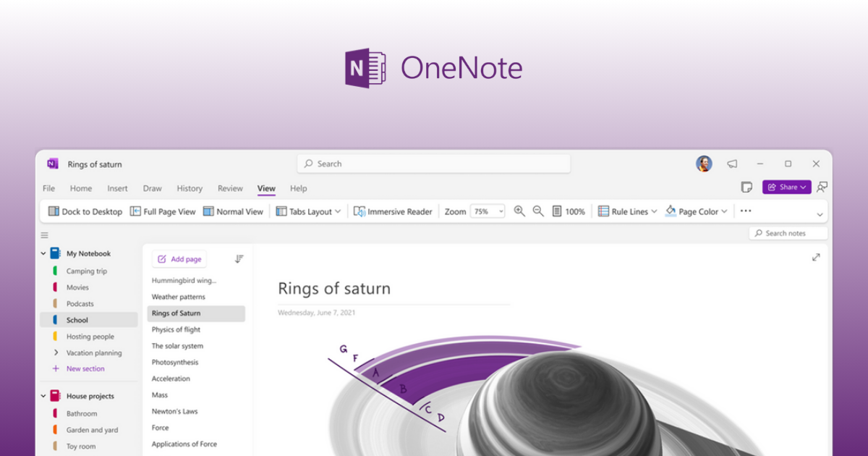868x456 pixels.
Task: Click the zoom in magnifier icon
Action: tap(519, 211)
